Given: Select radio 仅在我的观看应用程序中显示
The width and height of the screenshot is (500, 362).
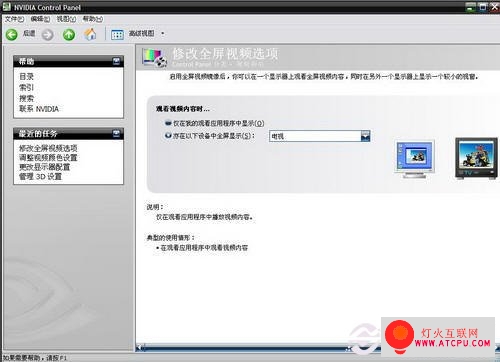Looking at the screenshot, I should [x=168, y=123].
